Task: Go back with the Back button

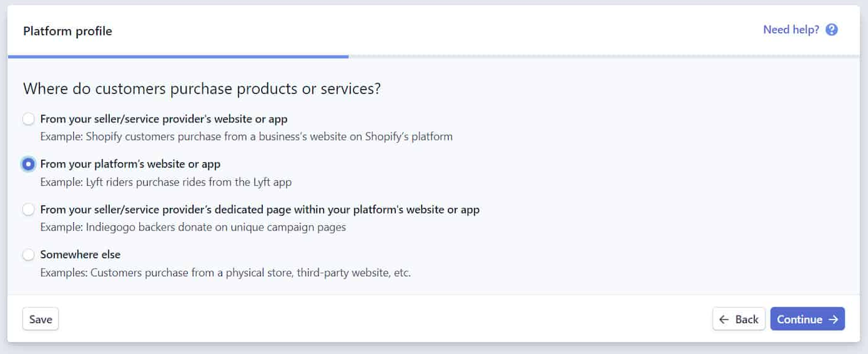Action: pos(739,319)
